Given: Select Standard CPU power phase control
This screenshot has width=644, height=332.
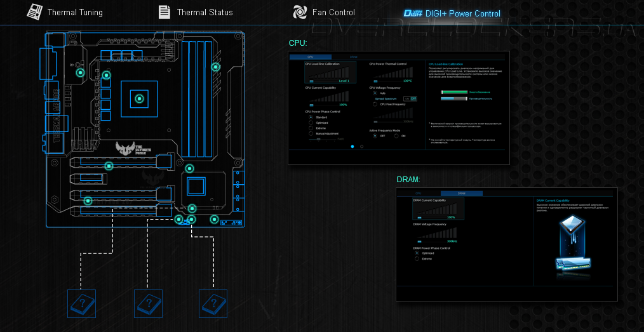Looking at the screenshot, I should tap(311, 117).
